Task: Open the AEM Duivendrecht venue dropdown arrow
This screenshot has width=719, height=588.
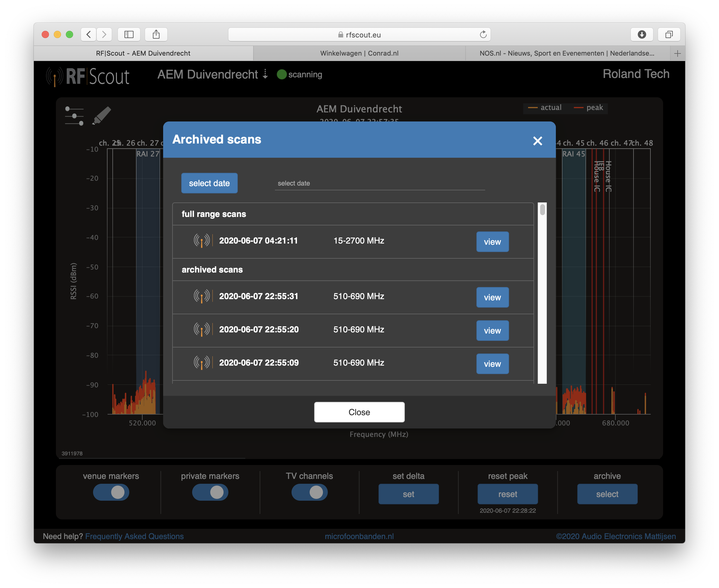Action: click(x=266, y=74)
